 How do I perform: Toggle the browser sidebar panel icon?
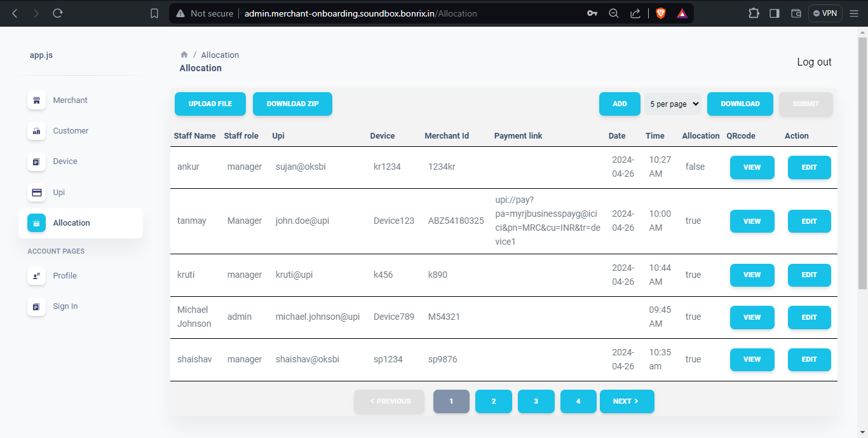[774, 13]
